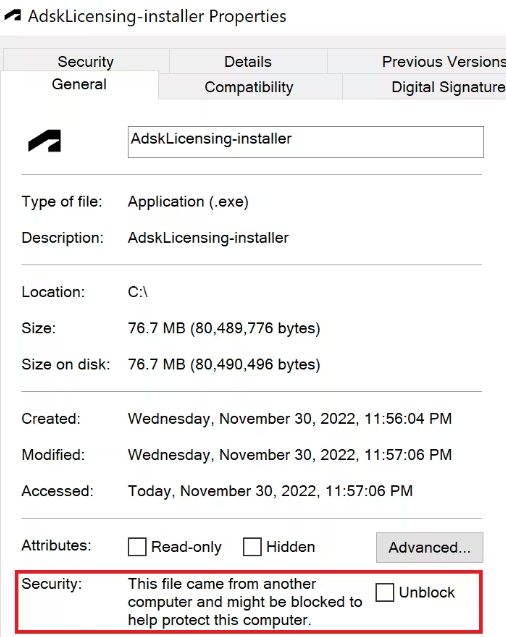Click Size on disk value '80,490,496 bytes'
Image resolution: width=506 pixels, height=637 pixels.
(x=224, y=364)
